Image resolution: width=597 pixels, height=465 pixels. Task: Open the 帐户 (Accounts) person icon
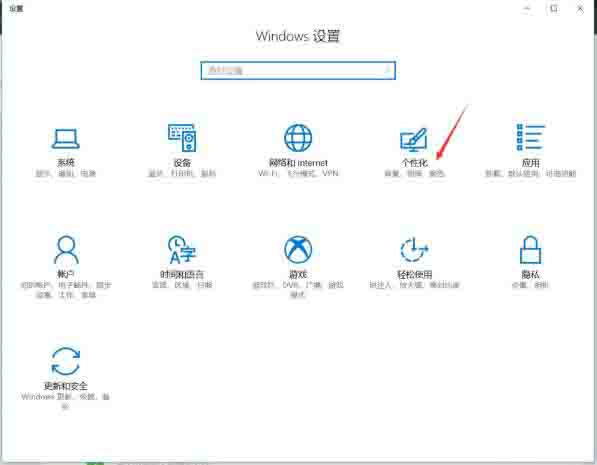[x=66, y=249]
